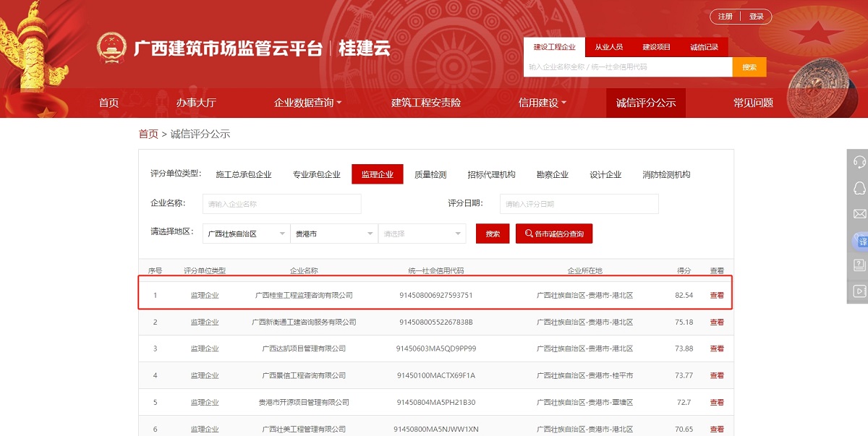Select the 施工总承包企业 unit type
This screenshot has width=868, height=436.
coord(244,174)
